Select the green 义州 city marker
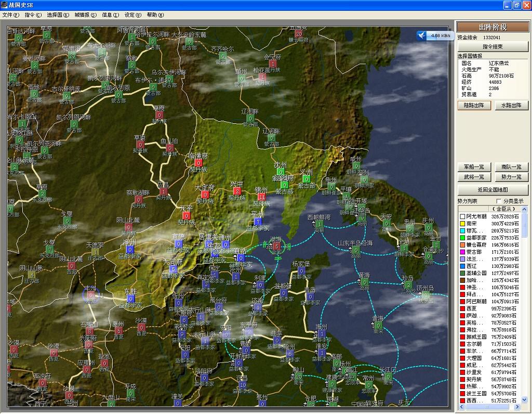The image size is (532, 414). pyautogui.click(x=306, y=178)
